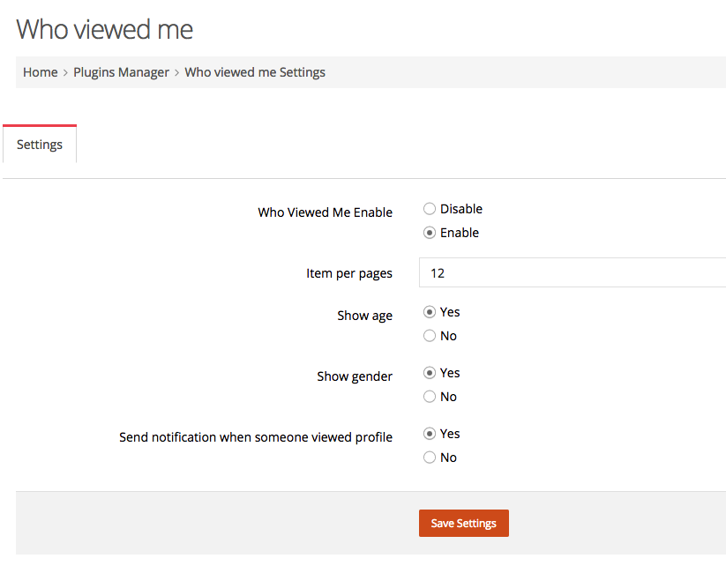
Task: Click Who viewed me Settings breadcrumb
Action: (255, 72)
